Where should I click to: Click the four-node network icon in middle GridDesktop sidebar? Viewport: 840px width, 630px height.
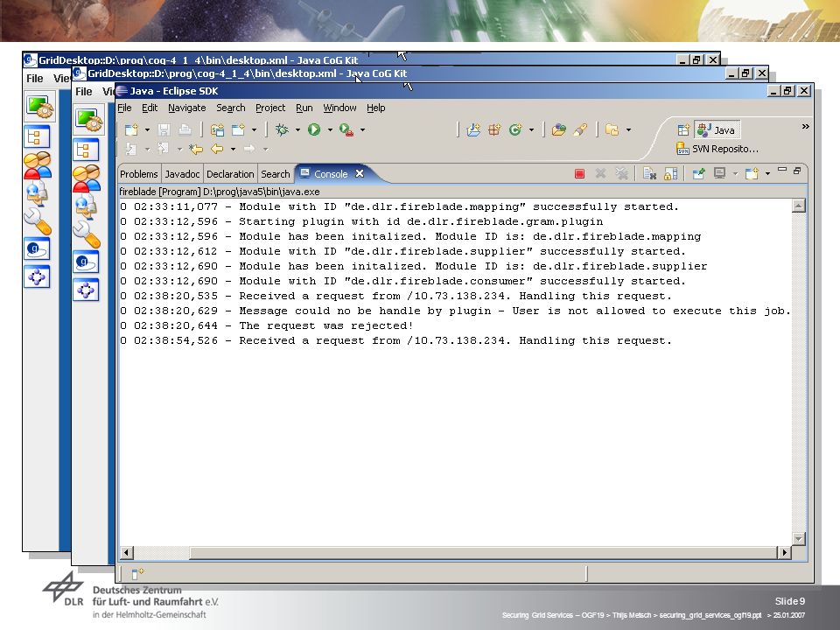(87, 290)
